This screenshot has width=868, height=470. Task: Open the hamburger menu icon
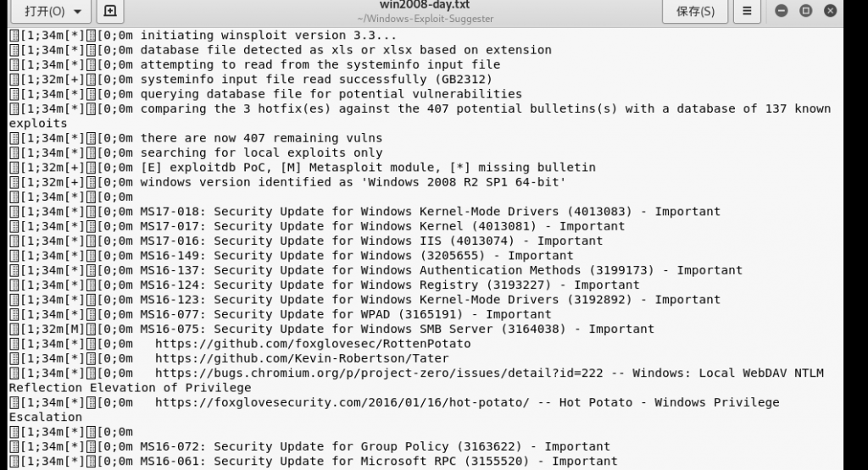(x=747, y=11)
